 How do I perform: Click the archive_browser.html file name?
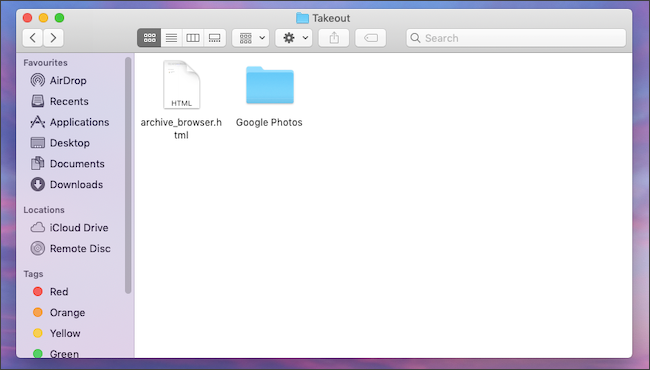coord(181,128)
